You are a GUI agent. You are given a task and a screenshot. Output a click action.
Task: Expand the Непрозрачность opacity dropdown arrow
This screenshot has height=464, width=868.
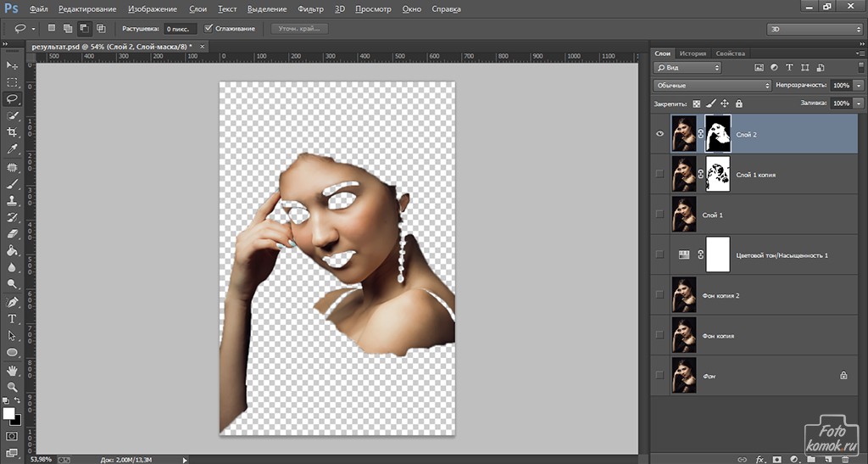(x=859, y=86)
